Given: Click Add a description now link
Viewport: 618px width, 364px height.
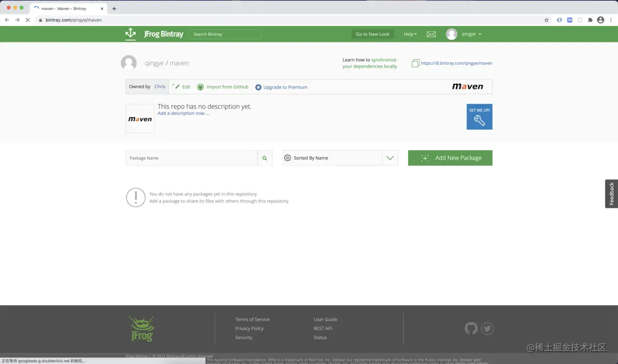Looking at the screenshot, I should pyautogui.click(x=183, y=114).
